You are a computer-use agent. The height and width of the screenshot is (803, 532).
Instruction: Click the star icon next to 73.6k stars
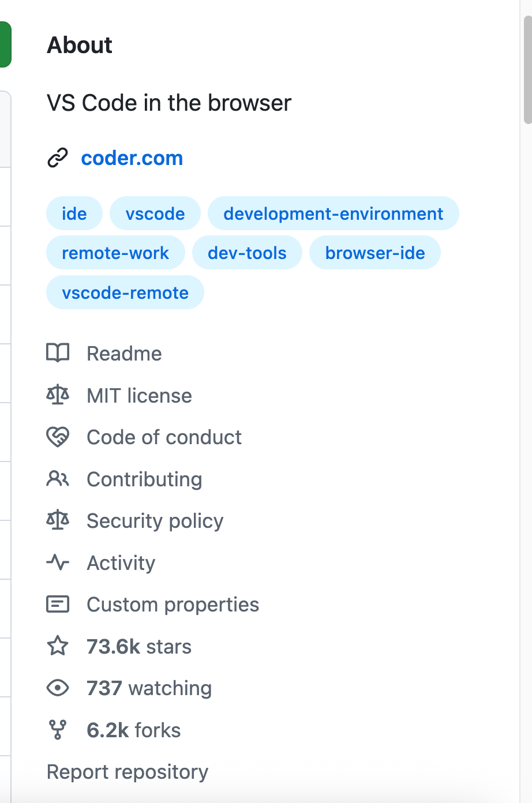tap(58, 646)
